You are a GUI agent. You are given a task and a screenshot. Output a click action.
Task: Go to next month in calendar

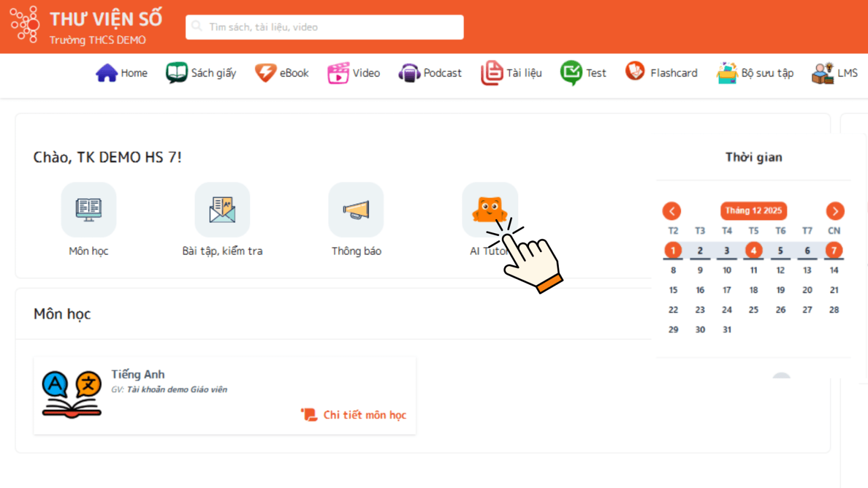[x=835, y=211]
